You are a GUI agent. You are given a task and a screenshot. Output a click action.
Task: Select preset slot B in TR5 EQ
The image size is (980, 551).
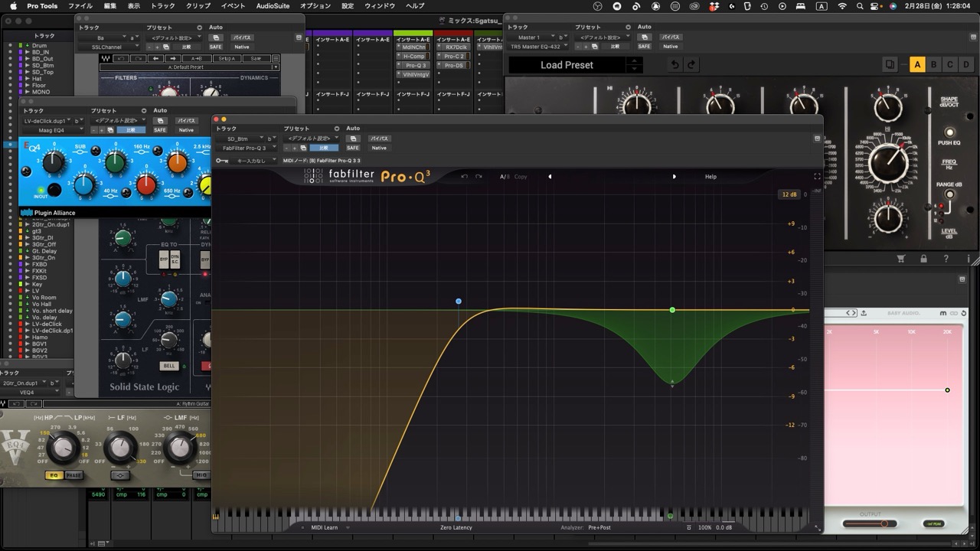click(x=933, y=65)
